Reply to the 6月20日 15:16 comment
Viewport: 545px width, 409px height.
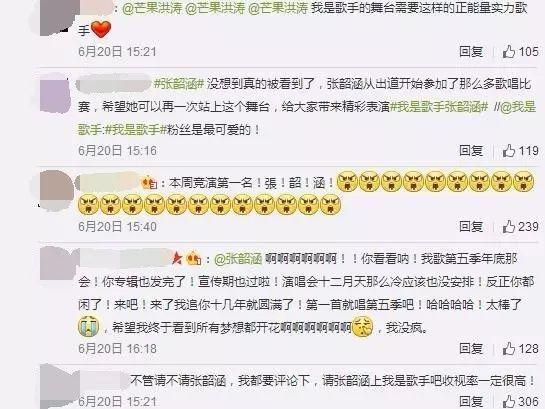[471, 150]
